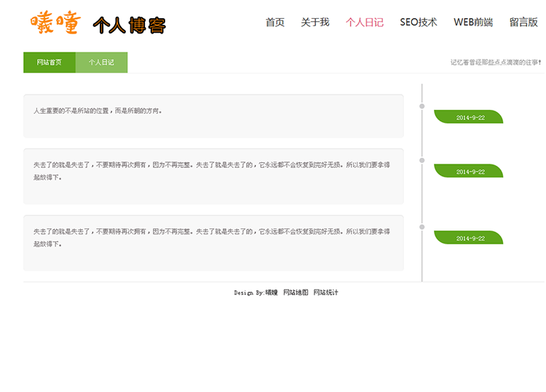Viewport: 546px width, 392px height.
Task: Click the 曦曈 个人博客 site logo
Action: coord(98,23)
